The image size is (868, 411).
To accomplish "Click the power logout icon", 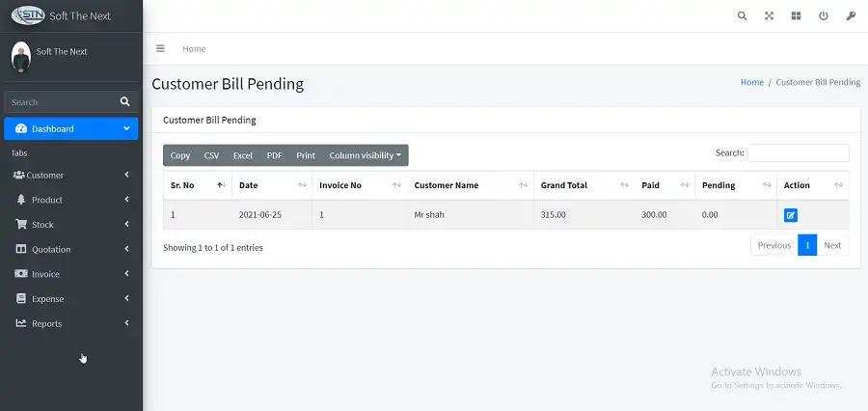I will pos(824,16).
